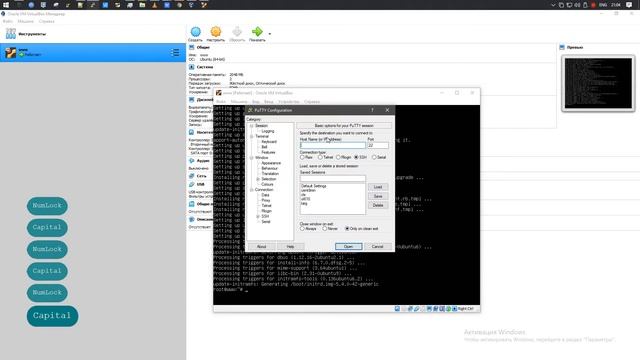The width and height of the screenshot is (640, 360).
Task: Select the Raw connection type
Action: coord(302,157)
